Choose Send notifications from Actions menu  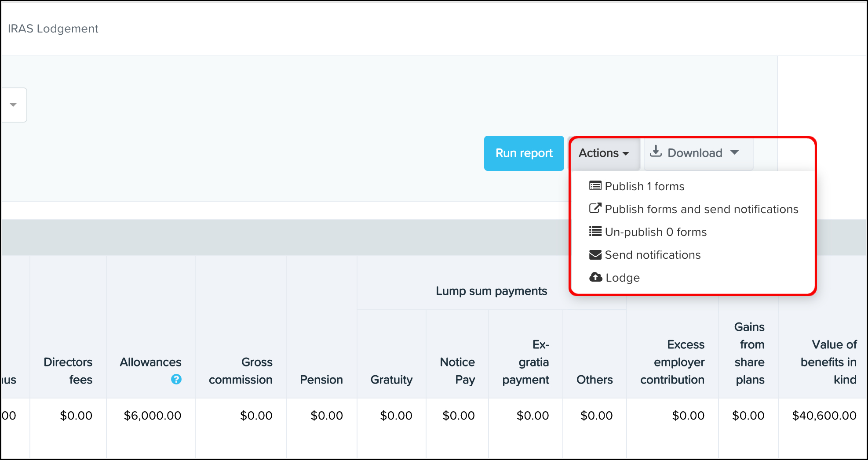pos(652,255)
